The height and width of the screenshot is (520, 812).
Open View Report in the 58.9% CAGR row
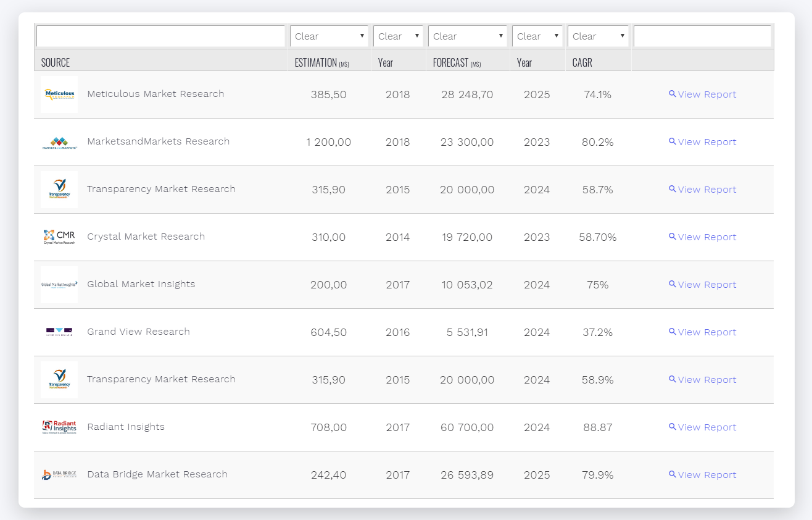pos(703,380)
